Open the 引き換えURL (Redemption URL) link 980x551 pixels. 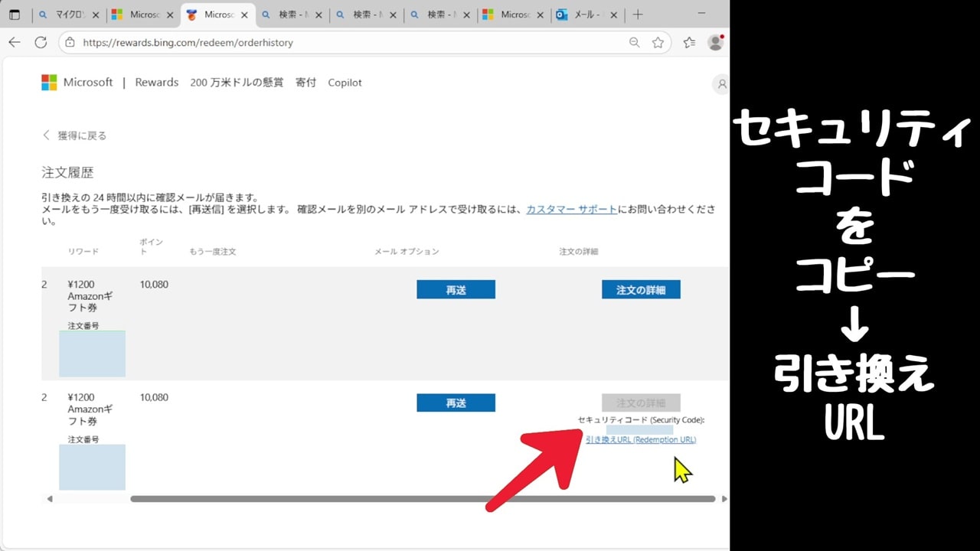641,440
